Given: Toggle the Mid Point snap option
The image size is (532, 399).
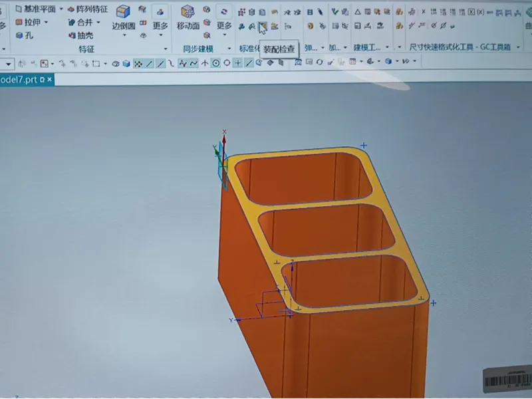Looking at the screenshot, I should 160,64.
